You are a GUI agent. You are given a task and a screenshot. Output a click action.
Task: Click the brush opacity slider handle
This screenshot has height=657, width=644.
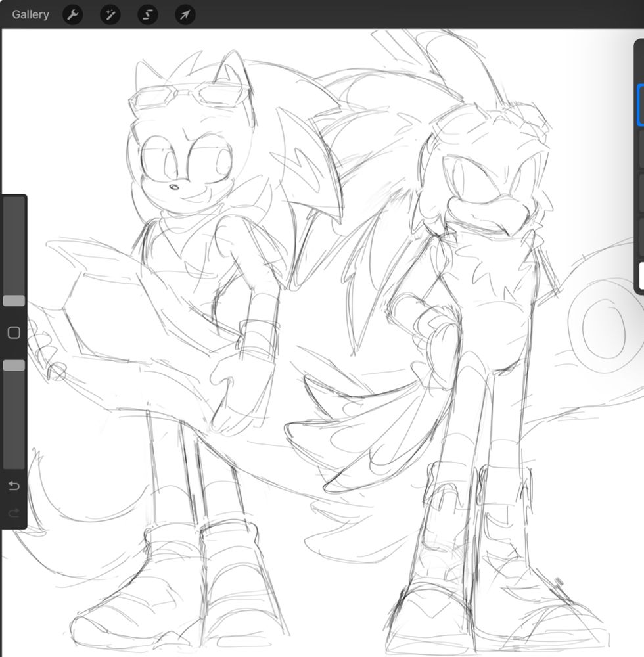point(14,365)
